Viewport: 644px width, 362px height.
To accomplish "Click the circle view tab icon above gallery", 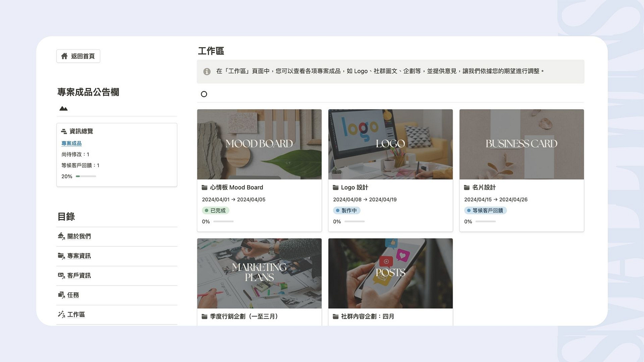I will pos(204,94).
